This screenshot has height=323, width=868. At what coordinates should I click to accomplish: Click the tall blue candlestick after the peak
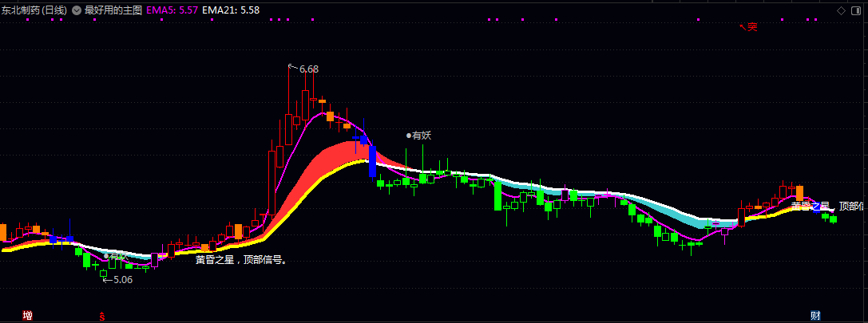pos(373,161)
